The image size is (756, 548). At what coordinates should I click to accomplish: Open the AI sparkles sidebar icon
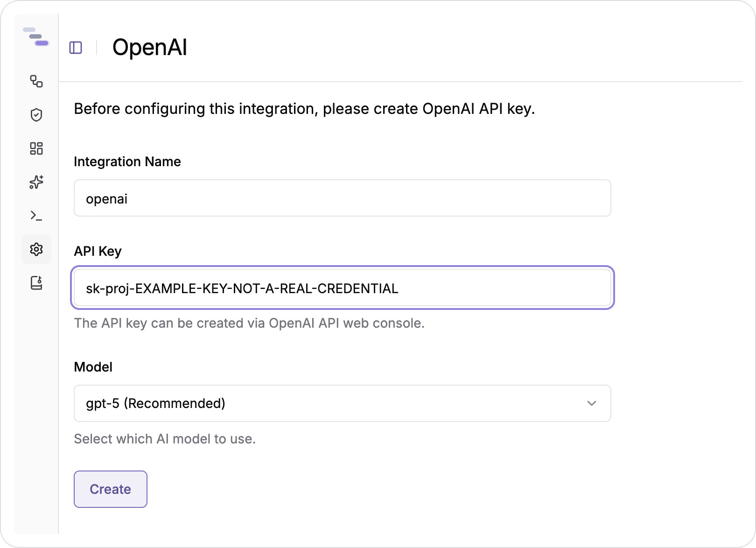36,182
